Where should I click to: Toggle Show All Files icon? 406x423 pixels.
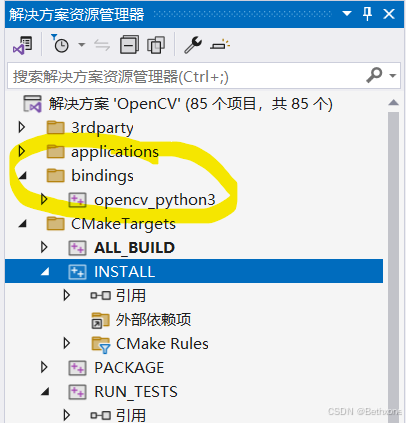(x=156, y=45)
